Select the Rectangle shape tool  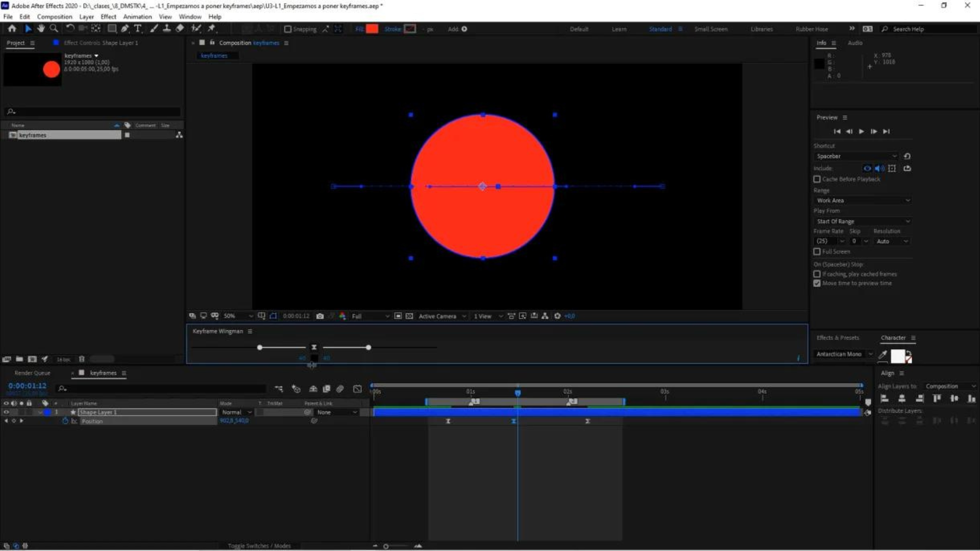click(112, 29)
